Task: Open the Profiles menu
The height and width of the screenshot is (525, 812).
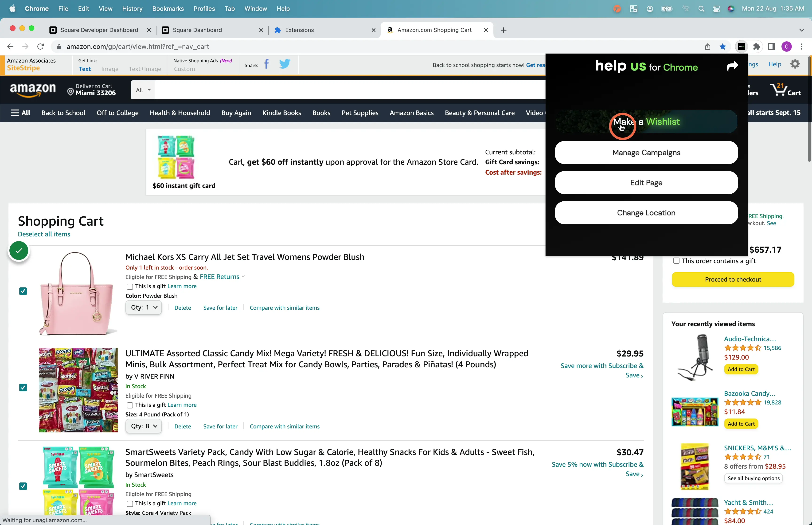Action: [204, 8]
